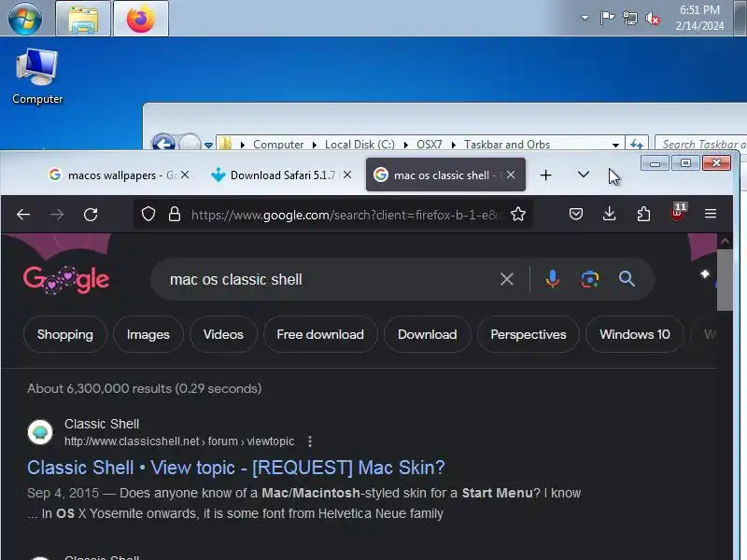Click the Firefox taskbar button
The width and height of the screenshot is (747, 560).
pyautogui.click(x=141, y=19)
